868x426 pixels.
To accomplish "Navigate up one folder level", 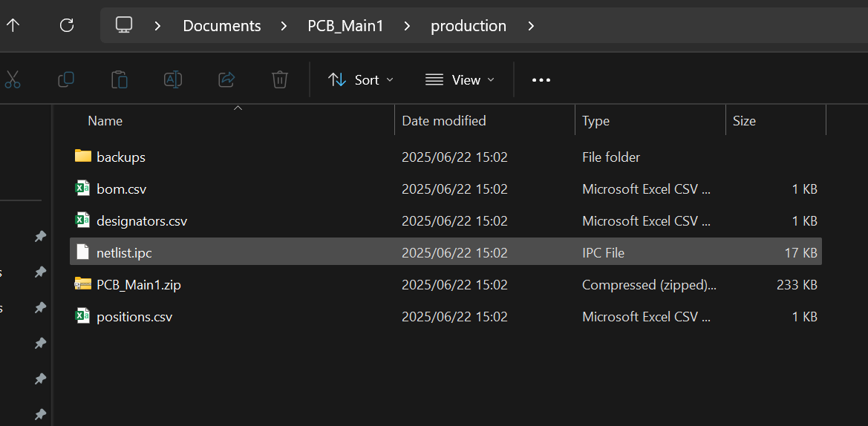I will click(13, 25).
